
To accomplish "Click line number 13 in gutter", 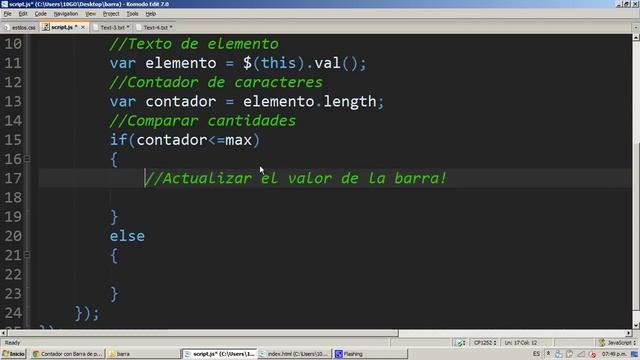I will pos(13,101).
